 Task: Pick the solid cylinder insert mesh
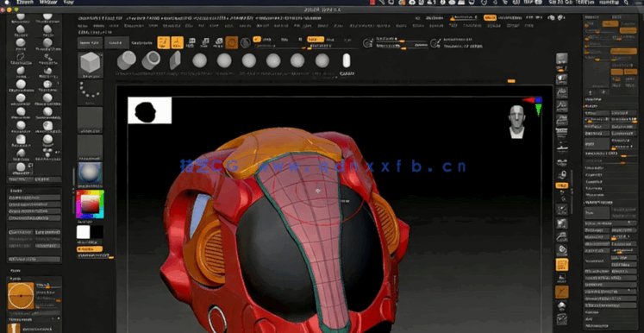coord(126,60)
